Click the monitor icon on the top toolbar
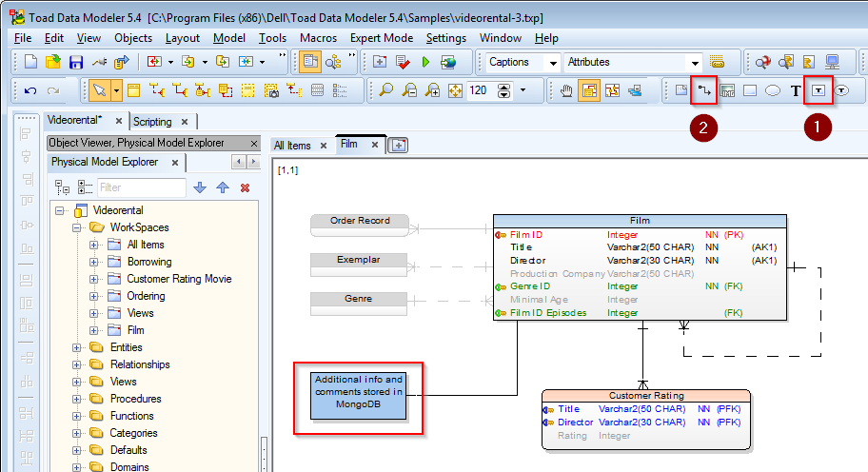The image size is (868, 472). point(832,62)
